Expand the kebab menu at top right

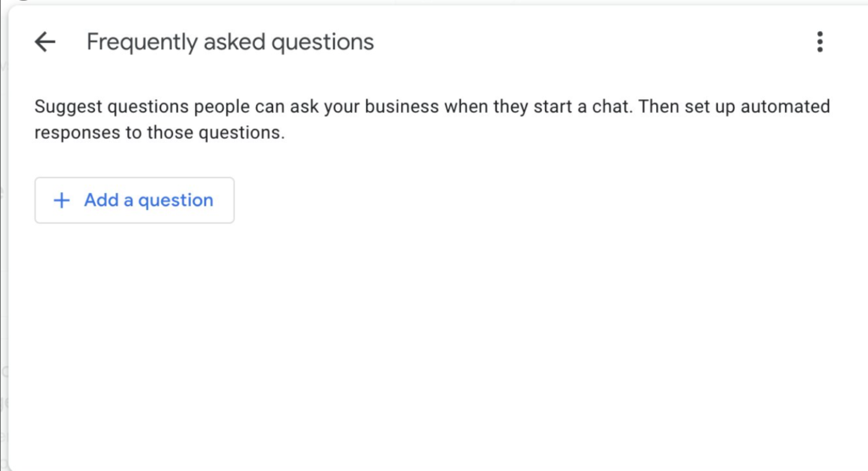[x=819, y=42]
